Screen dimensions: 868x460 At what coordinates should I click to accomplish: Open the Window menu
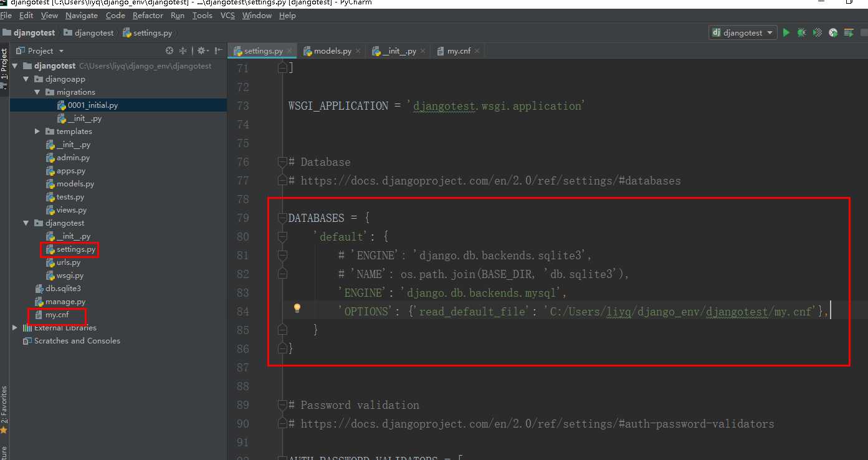click(257, 15)
